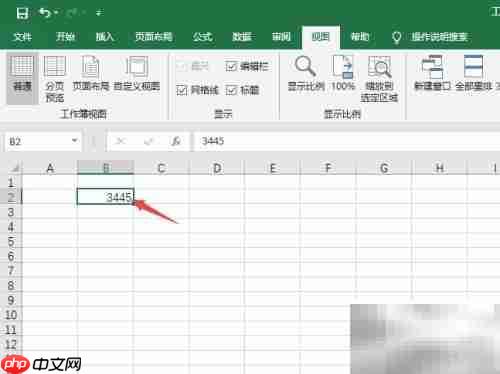
Task: Open the 页面布局 (Page Layout) tab
Action: (154, 37)
